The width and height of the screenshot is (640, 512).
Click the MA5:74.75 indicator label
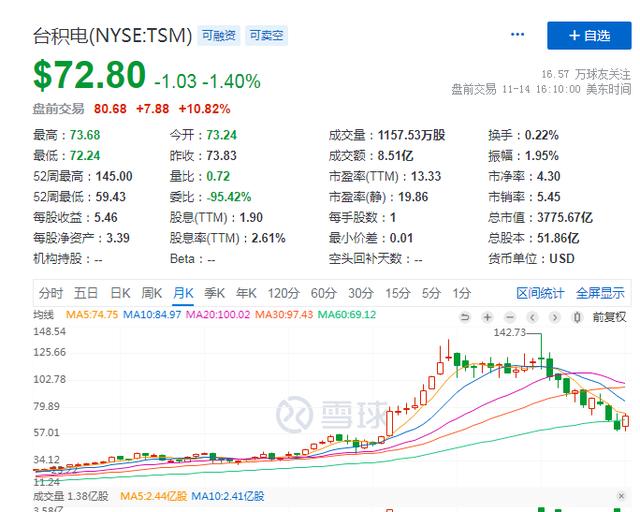click(92, 314)
